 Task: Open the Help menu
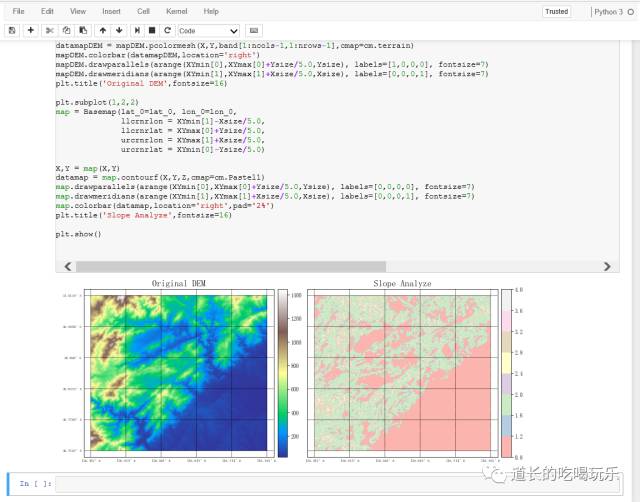211,11
